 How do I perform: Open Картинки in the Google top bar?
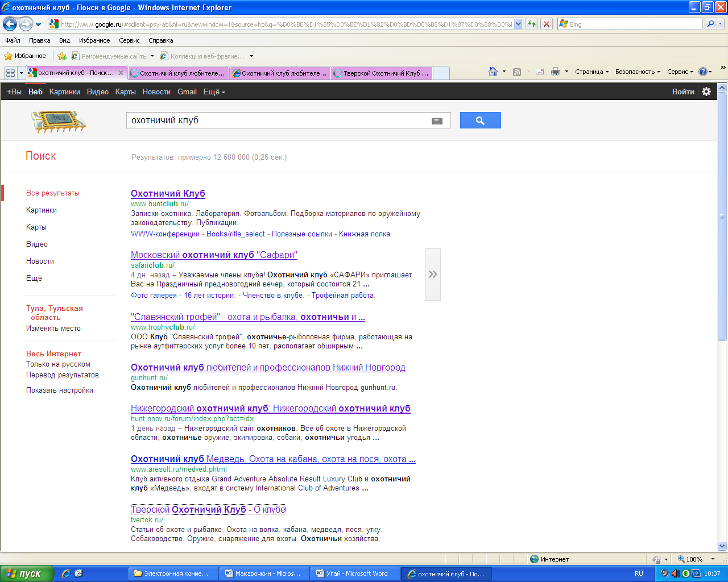(x=64, y=92)
